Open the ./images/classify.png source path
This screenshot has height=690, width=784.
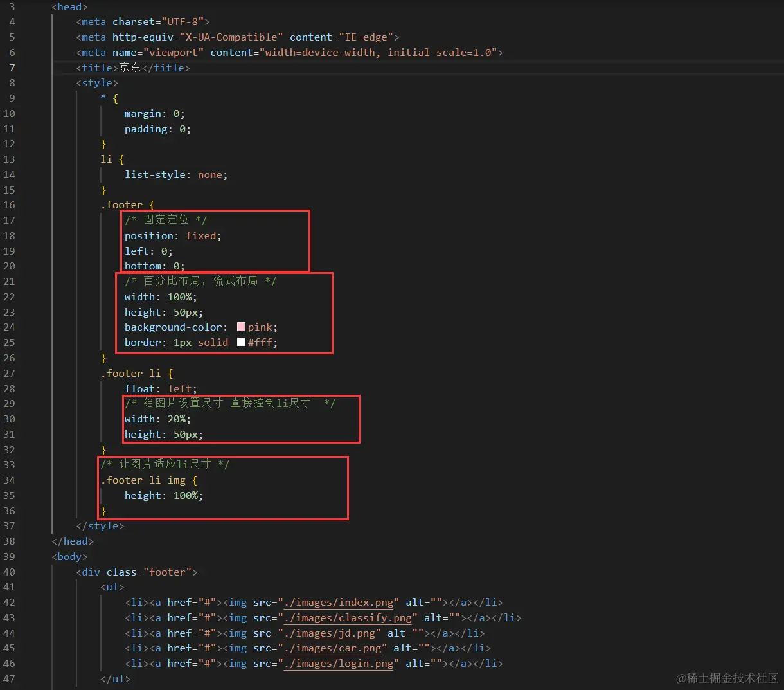coord(348,618)
